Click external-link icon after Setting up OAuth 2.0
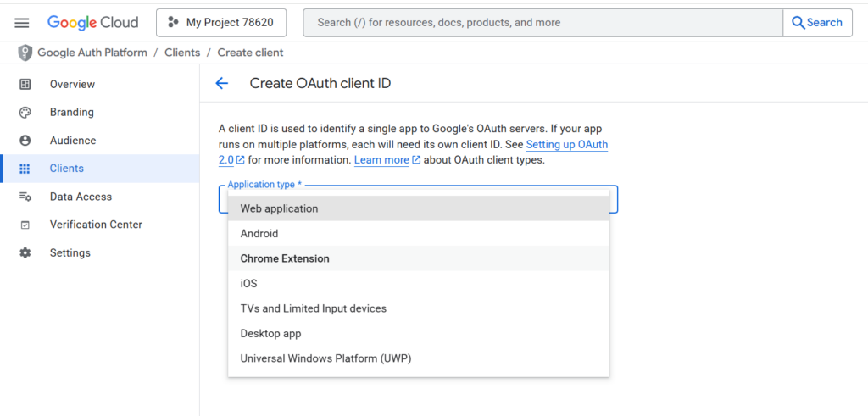 [x=240, y=160]
